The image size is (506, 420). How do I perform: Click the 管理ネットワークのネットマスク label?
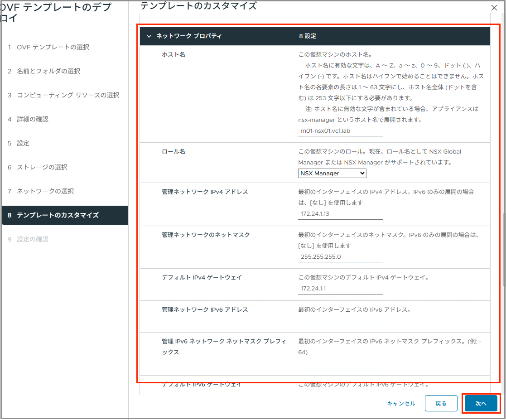[x=206, y=235]
